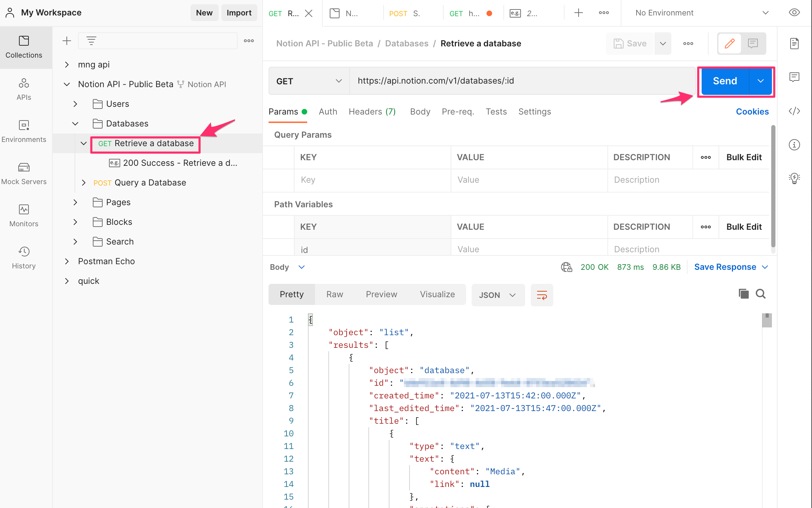Copy the response body to clipboard
The width and height of the screenshot is (812, 508).
click(743, 294)
